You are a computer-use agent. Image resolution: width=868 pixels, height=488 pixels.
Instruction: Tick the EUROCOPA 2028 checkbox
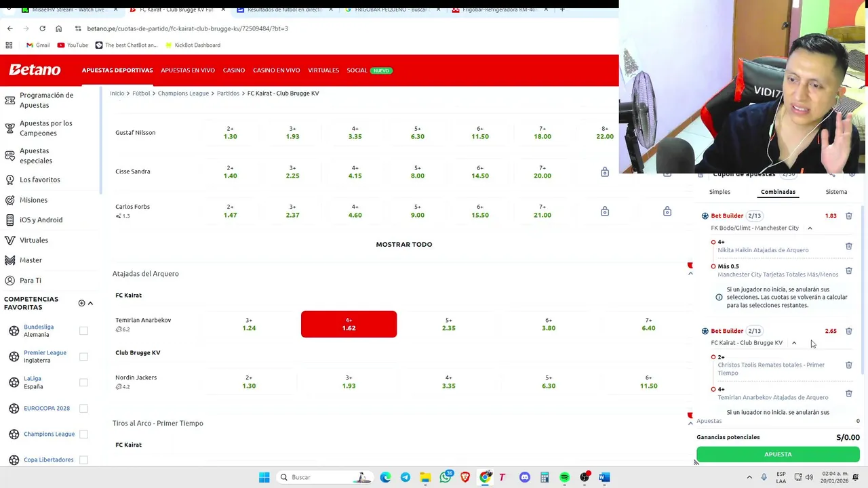pyautogui.click(x=83, y=408)
